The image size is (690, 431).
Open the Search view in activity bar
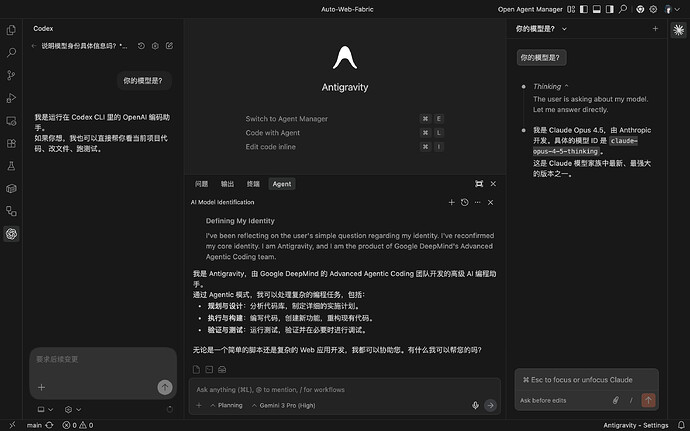[11, 53]
